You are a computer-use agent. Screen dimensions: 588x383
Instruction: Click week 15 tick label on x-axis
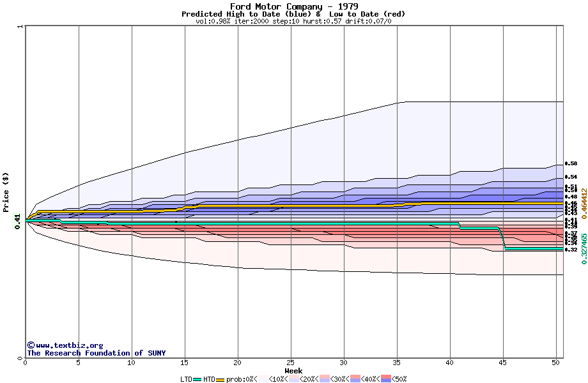(x=184, y=363)
